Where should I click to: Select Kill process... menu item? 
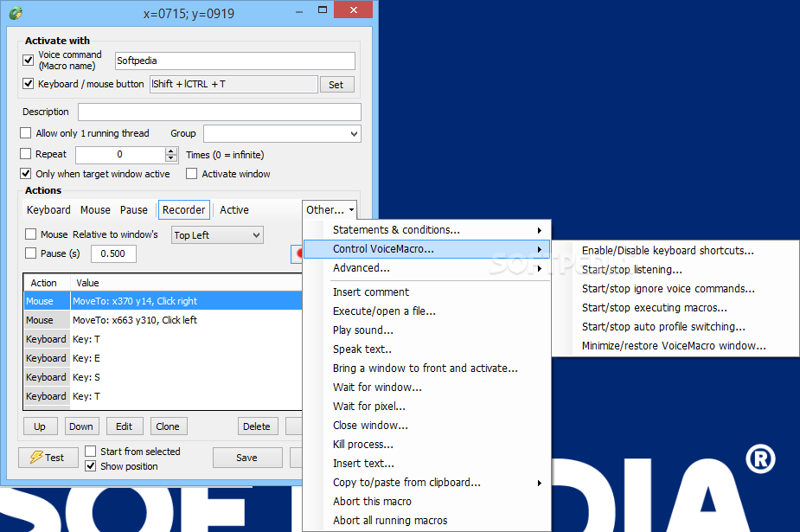click(x=427, y=445)
